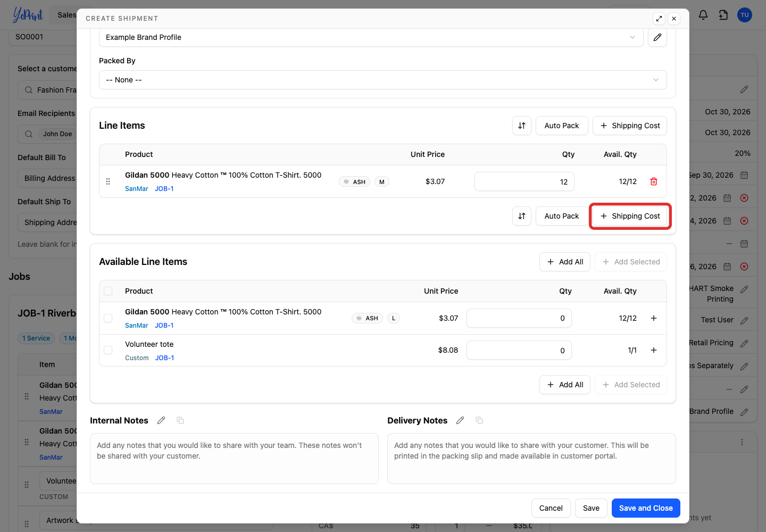Viewport: 766px width, 532px height.
Task: Focus the Qty field showing 12
Action: (x=524, y=181)
